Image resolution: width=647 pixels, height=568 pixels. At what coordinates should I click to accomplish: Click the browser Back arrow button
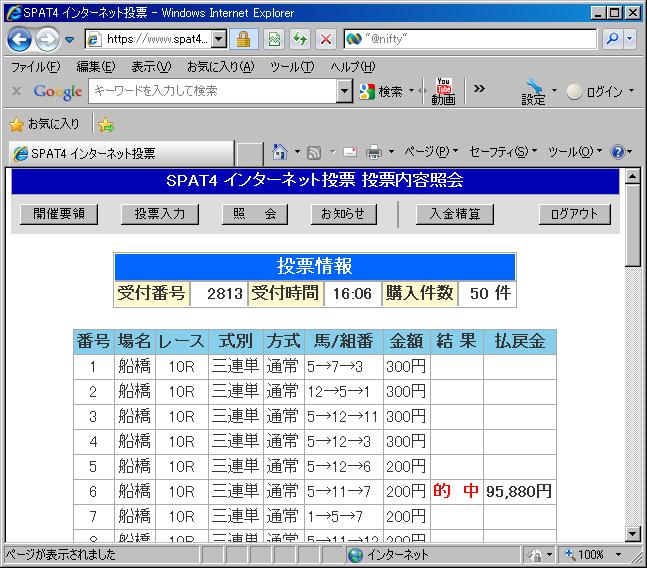(x=19, y=40)
